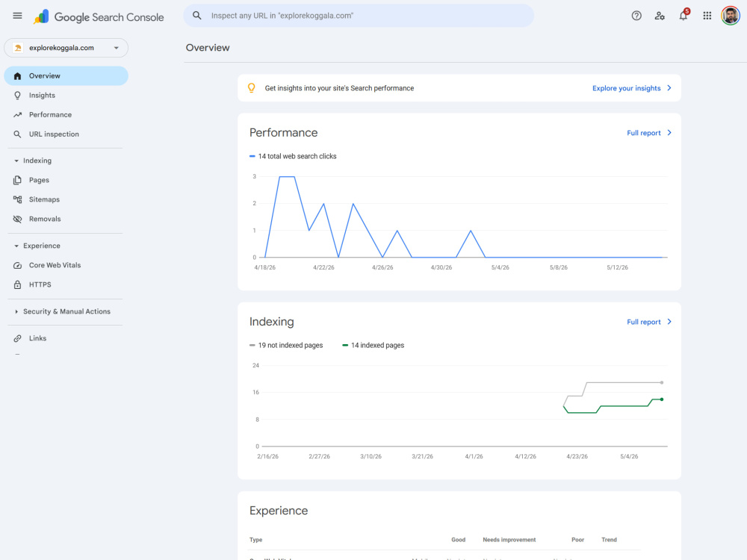747x560 pixels.
Task: Open the Performance Full report link
Action: tap(649, 133)
